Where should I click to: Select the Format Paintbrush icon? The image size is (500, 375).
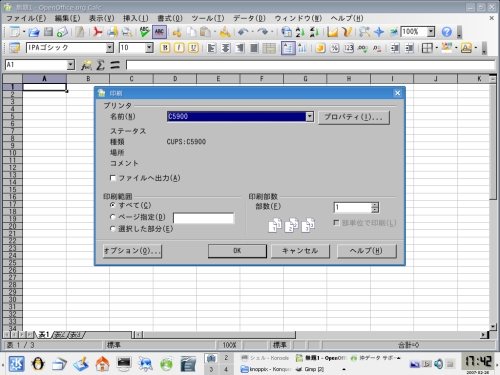coord(225,32)
